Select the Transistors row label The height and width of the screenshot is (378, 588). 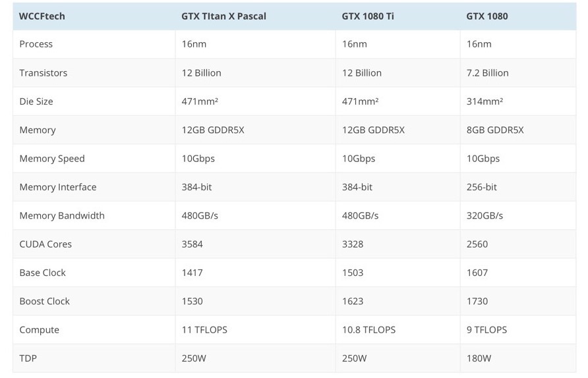click(x=44, y=73)
